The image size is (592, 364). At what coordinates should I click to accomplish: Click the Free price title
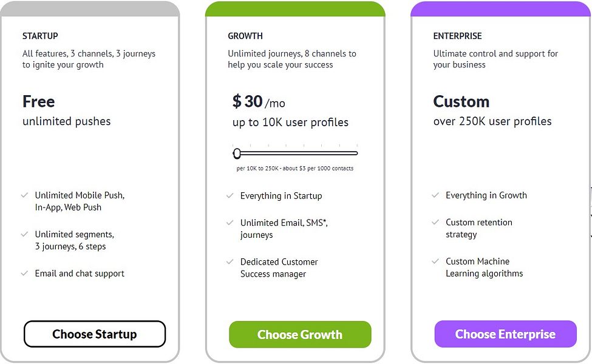coord(38,101)
